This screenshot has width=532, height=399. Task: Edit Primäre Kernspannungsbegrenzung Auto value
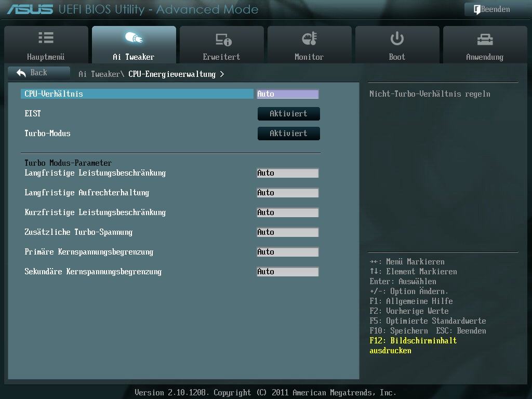(288, 252)
